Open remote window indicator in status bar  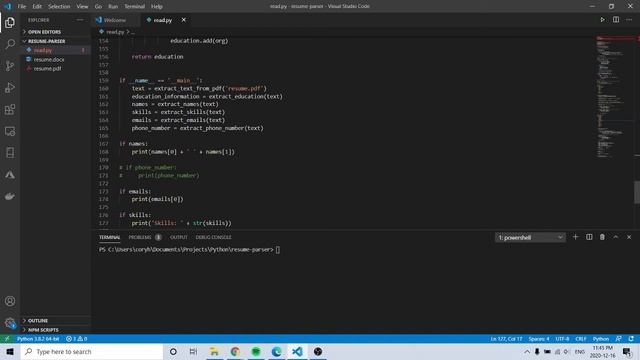[x=7, y=339]
